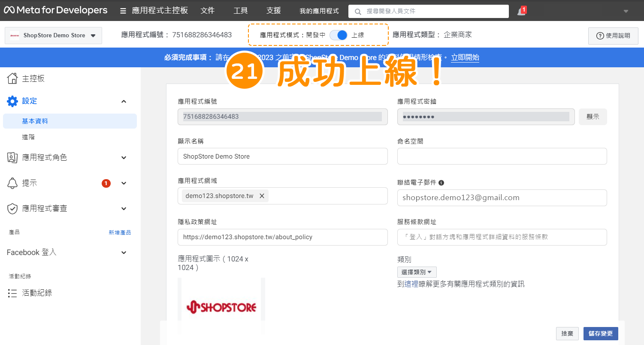Click the 這裡 link about app categories
The height and width of the screenshot is (345, 644).
pyautogui.click(x=411, y=284)
